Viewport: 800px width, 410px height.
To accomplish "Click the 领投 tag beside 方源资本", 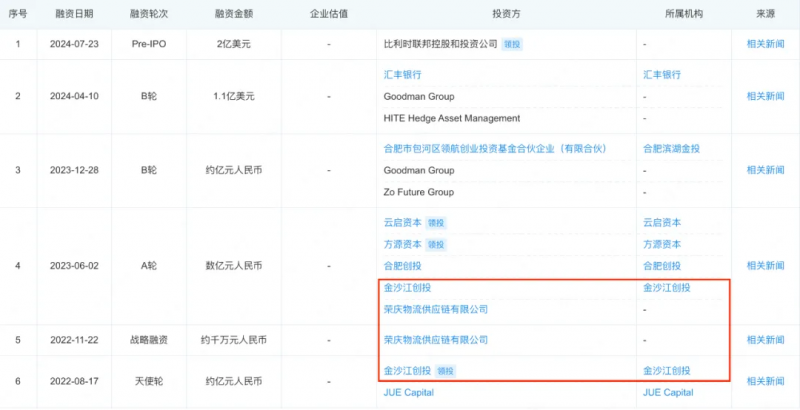I will coord(436,245).
